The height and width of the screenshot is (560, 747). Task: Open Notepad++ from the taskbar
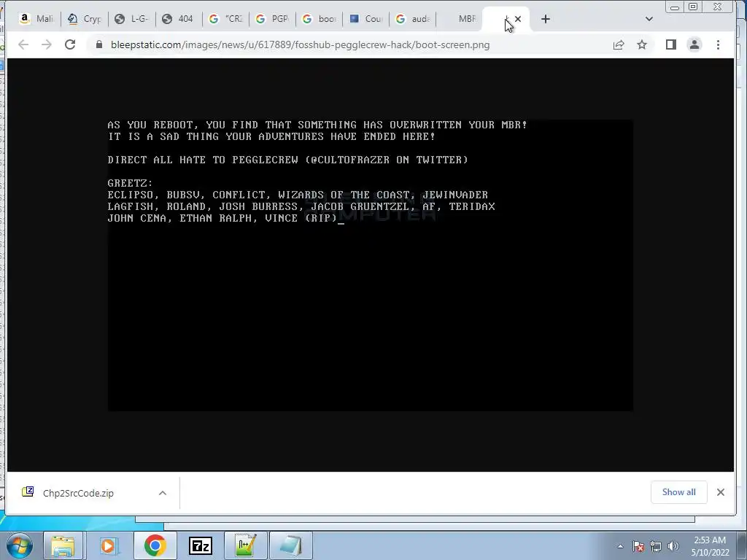pos(245,545)
